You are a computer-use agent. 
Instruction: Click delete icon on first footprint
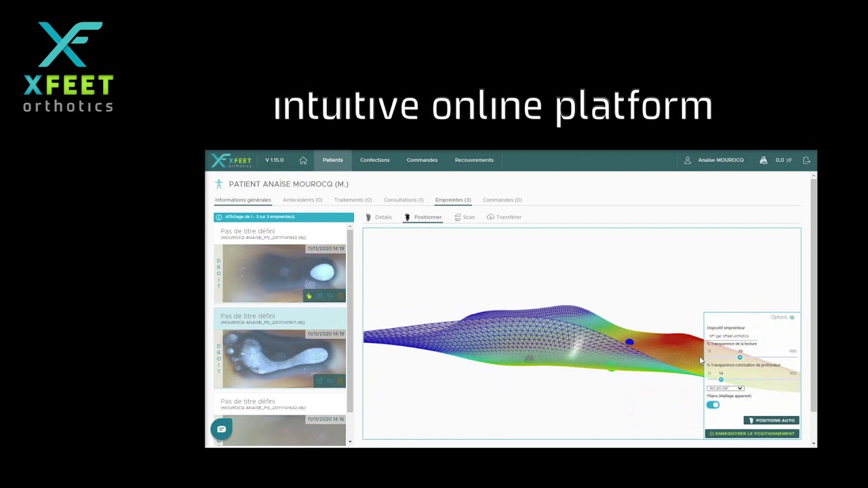click(340, 296)
